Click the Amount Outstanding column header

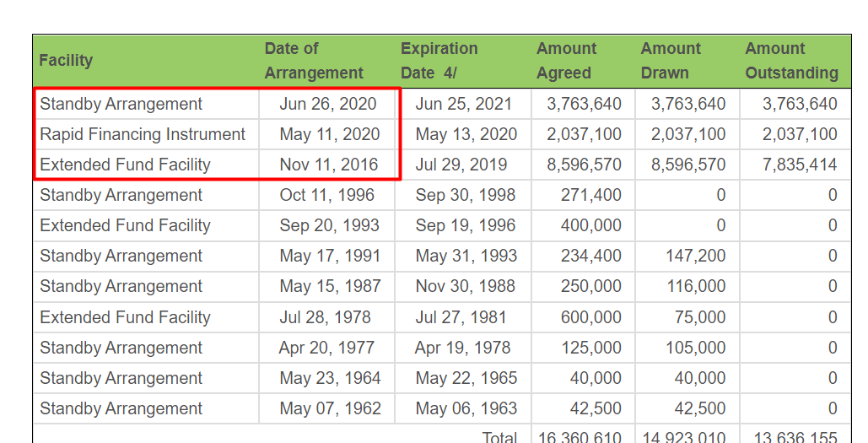pos(791,61)
